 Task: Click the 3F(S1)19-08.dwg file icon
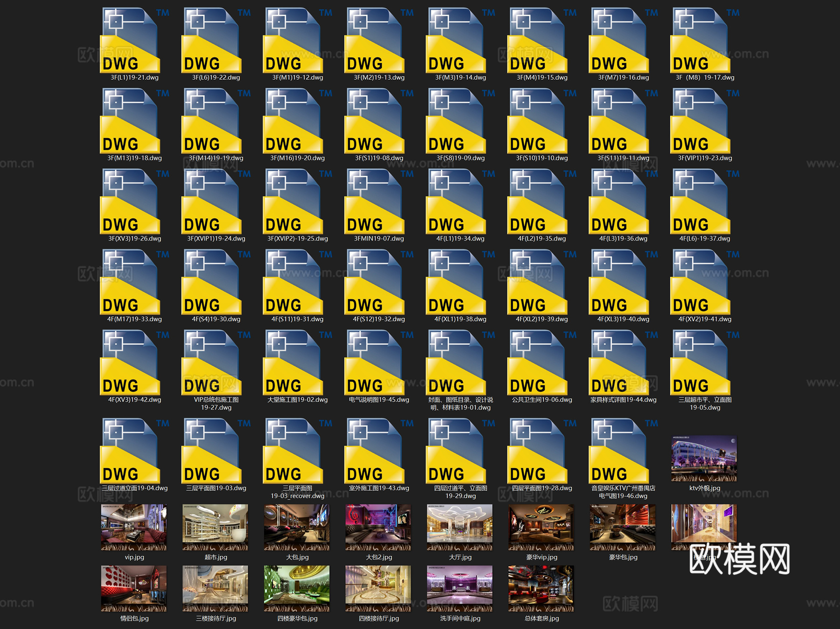tap(374, 121)
